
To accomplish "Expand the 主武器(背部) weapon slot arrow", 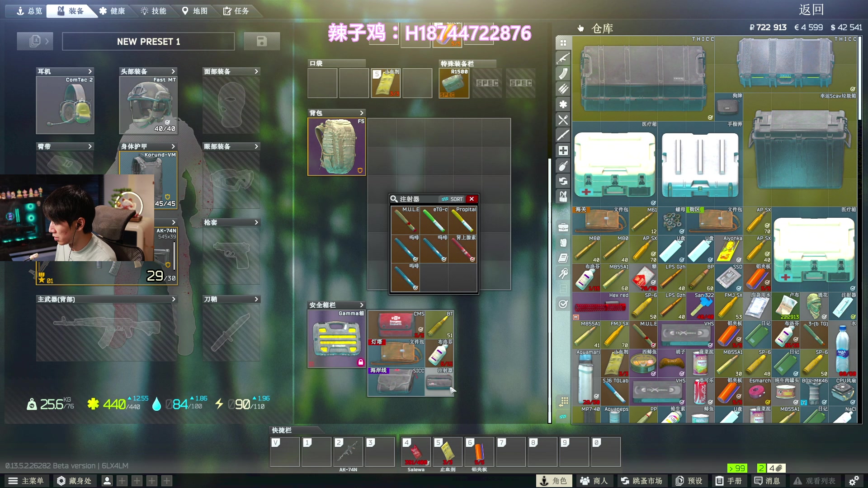I will [x=173, y=299].
